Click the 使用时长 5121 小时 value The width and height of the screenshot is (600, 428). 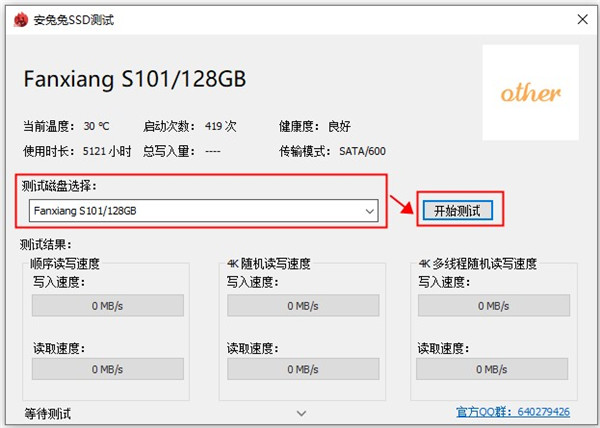coord(107,151)
